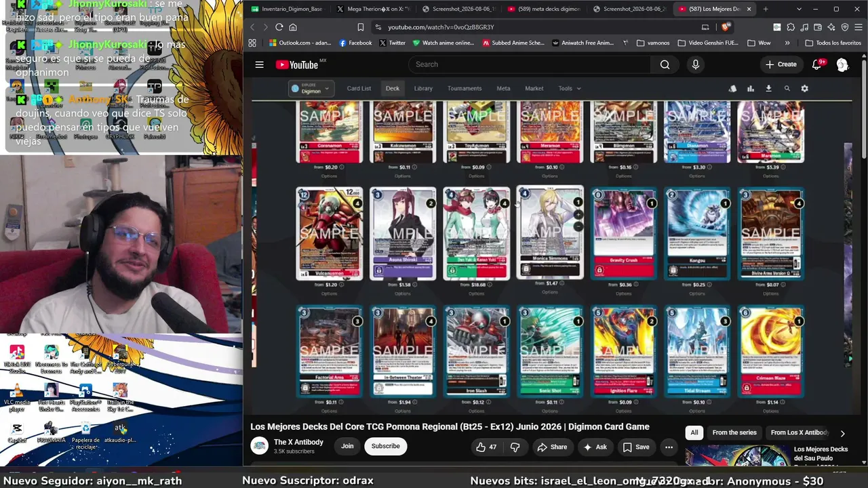This screenshot has width=868, height=488.
Task: Show more filter chips with the arrow
Action: tap(842, 433)
